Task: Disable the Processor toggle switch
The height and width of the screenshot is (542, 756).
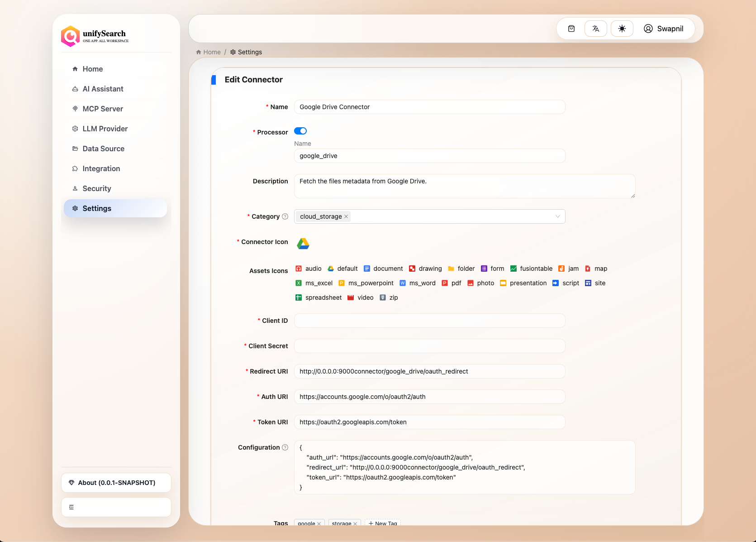Action: pyautogui.click(x=300, y=131)
